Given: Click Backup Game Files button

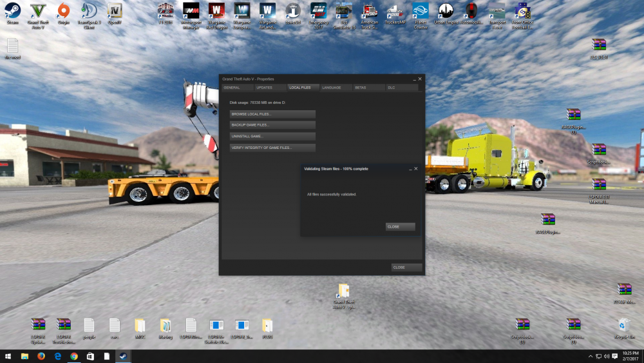Looking at the screenshot, I should [x=272, y=125].
